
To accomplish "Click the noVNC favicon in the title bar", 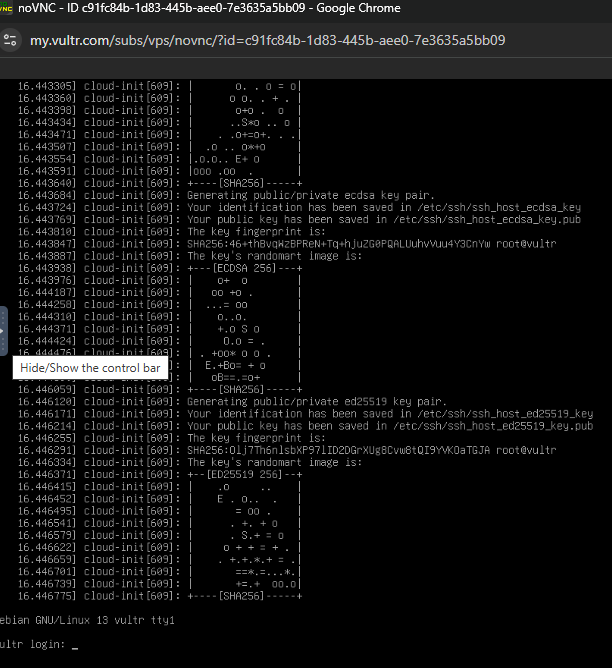I will tap(7, 8).
